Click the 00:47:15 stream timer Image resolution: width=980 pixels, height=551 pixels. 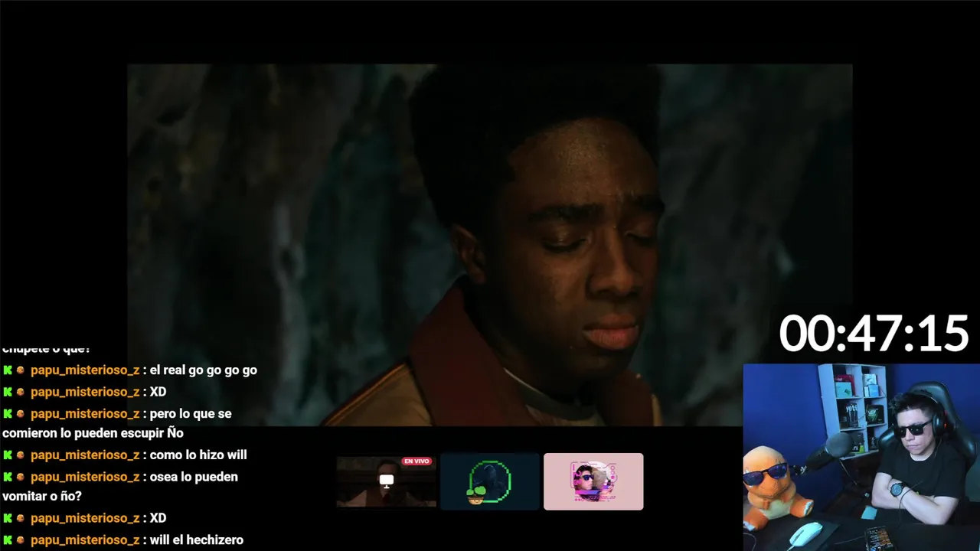click(x=874, y=334)
